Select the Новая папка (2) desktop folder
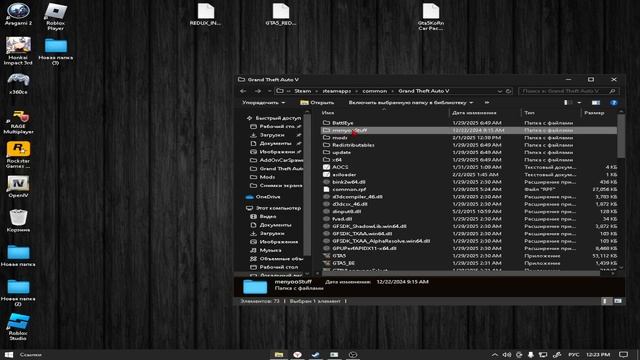Image resolution: width=640 pixels, height=360 pixels. tap(18, 293)
